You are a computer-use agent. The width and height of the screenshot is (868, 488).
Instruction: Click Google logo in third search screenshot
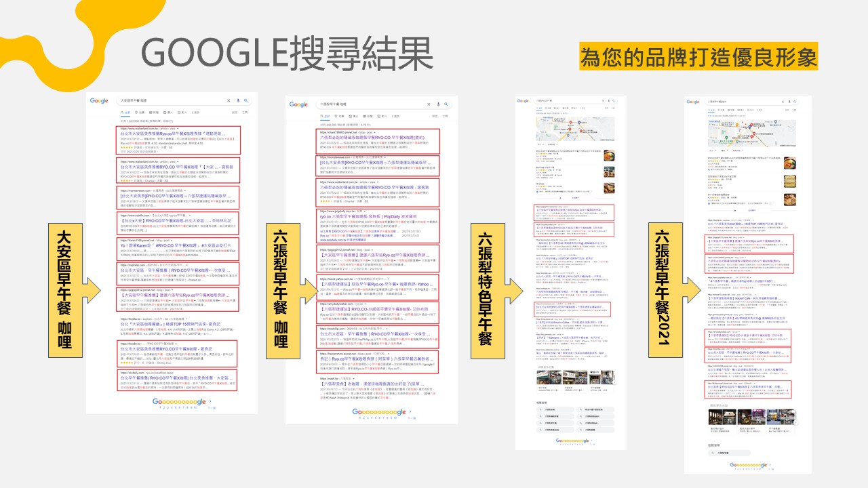click(523, 101)
